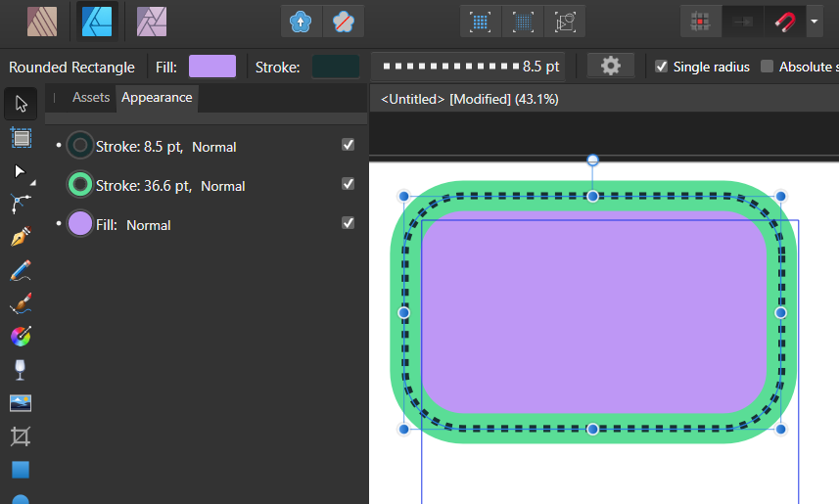The height and width of the screenshot is (504, 839).
Task: Select the Affinity Designer persona icon
Action: (97, 22)
